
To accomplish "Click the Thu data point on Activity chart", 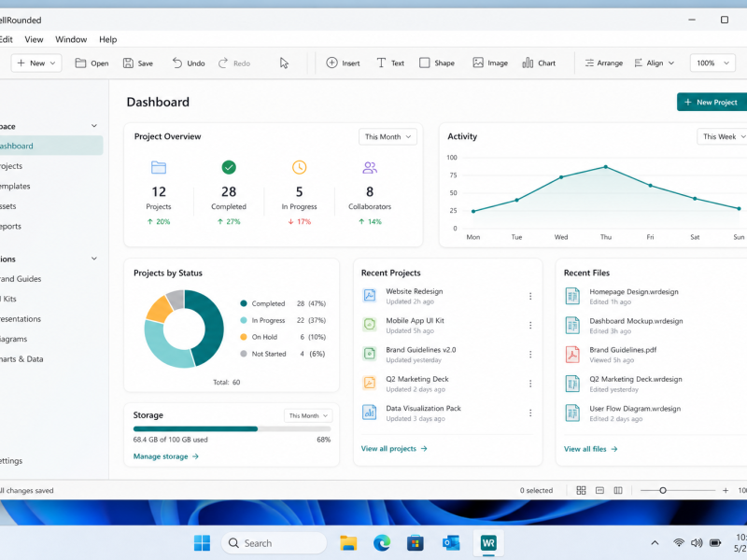I will pyautogui.click(x=605, y=167).
